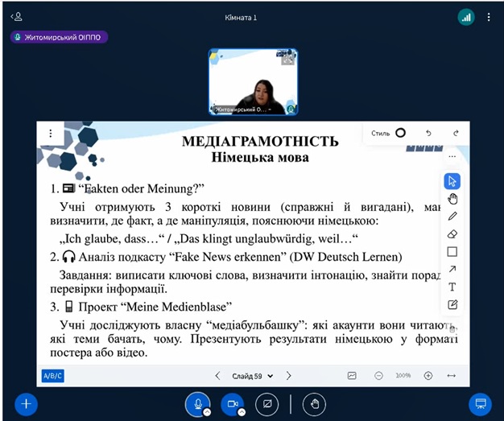Expand the Стиль style panel
The height and width of the screenshot is (421, 504).
click(x=389, y=133)
